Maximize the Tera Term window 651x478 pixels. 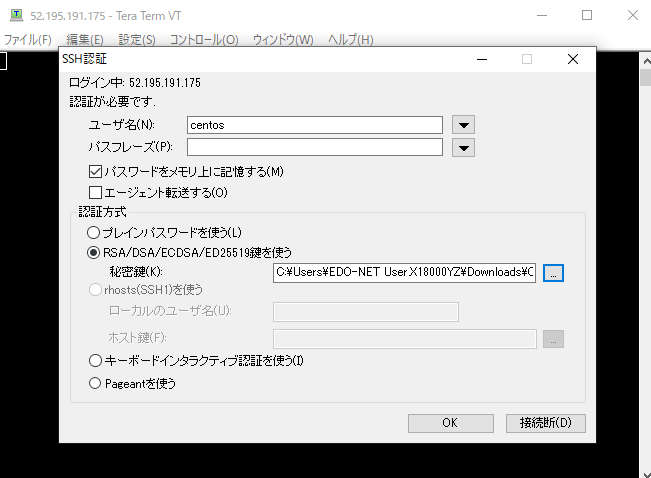pos(587,15)
